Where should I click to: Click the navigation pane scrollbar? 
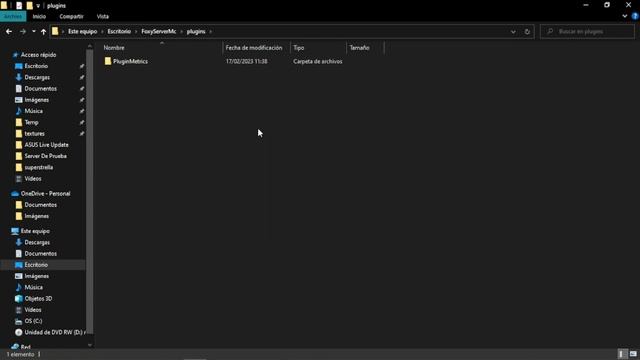tap(90, 192)
